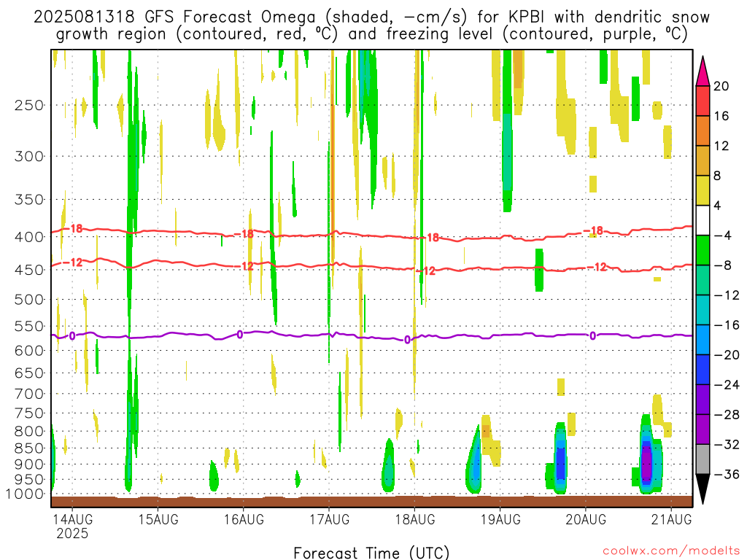Viewport: 747px width, 560px height.
Task: Click the 250 pressure level label
Action: point(29,105)
